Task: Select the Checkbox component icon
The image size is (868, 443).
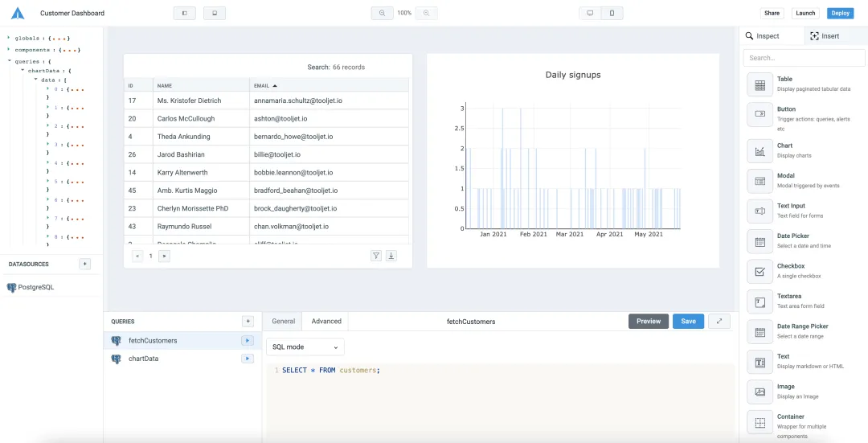Action: point(760,271)
